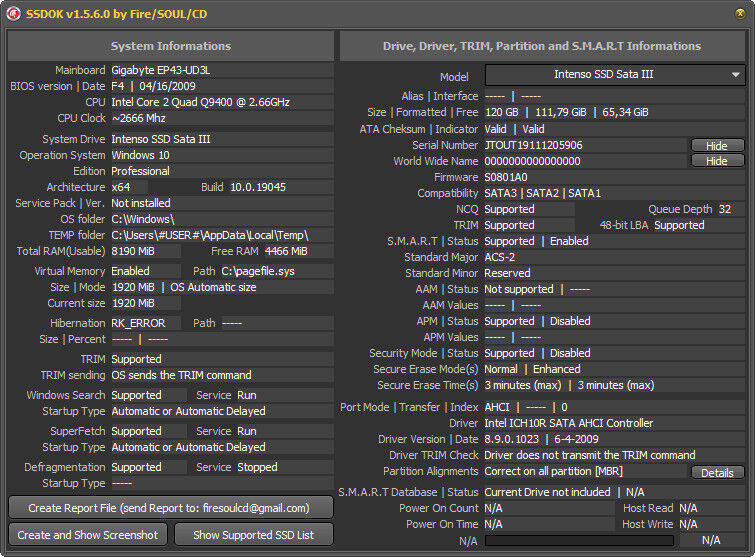This screenshot has width=755, height=557.
Task: Select Host Read N/A value
Action: [x=688, y=508]
